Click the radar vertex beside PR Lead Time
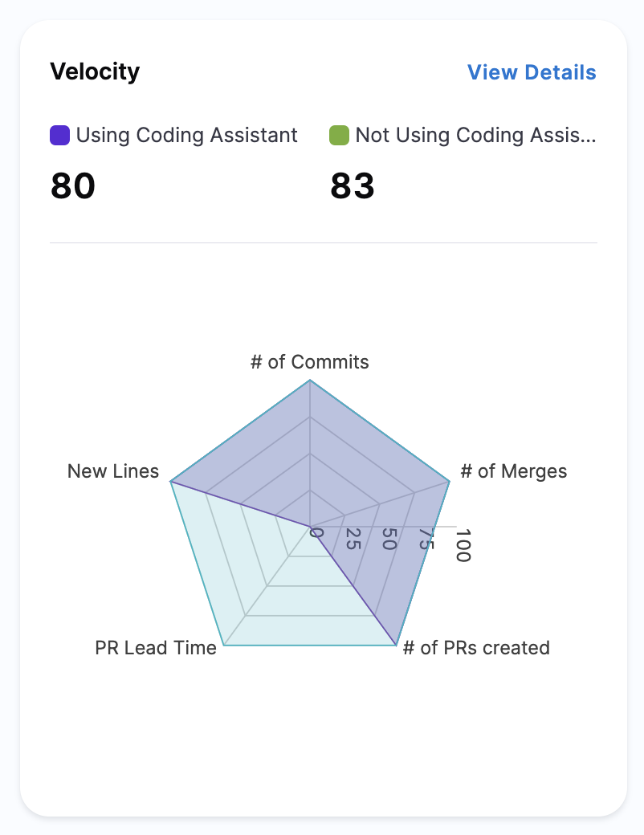The image size is (644, 835). [x=224, y=645]
